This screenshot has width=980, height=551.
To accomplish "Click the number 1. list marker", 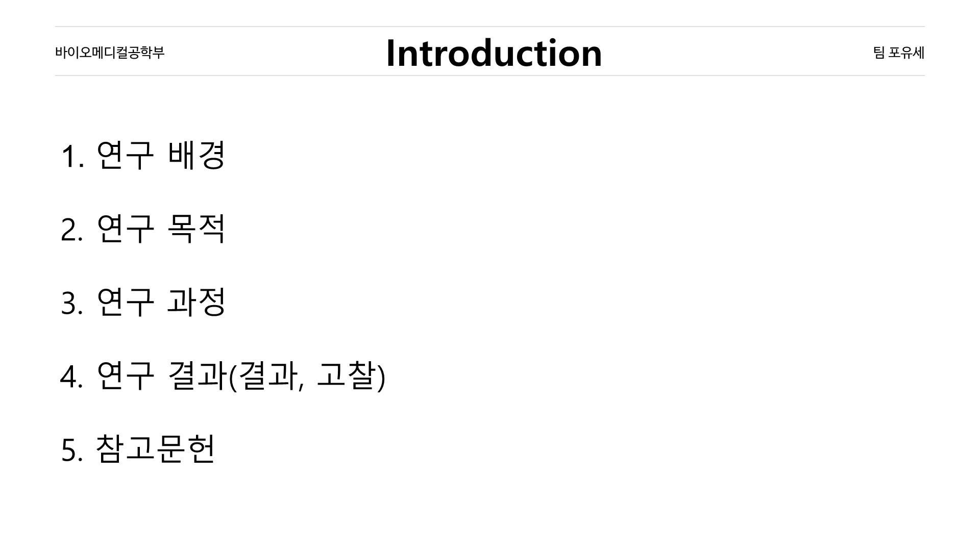I will (x=72, y=156).
